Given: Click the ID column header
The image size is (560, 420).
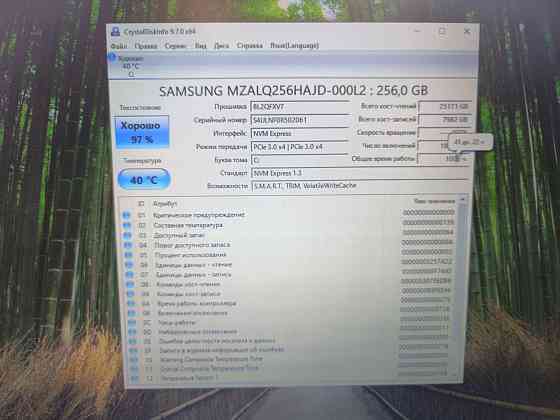Looking at the screenshot, I should click(x=141, y=204).
